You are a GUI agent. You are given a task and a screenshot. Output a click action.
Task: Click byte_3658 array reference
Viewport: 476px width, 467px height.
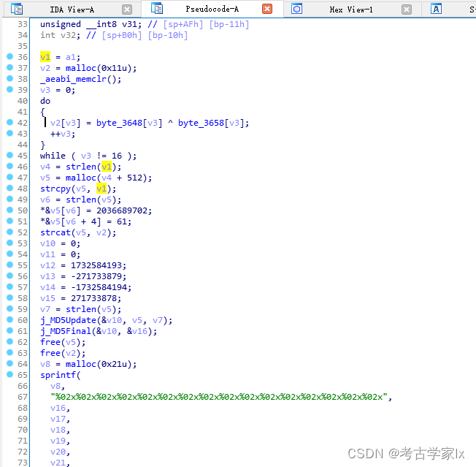coord(201,123)
